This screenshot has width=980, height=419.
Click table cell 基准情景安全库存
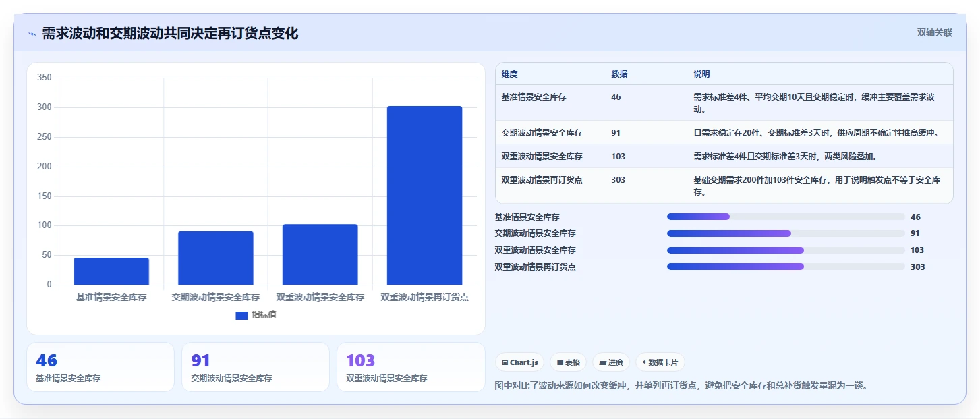534,97
